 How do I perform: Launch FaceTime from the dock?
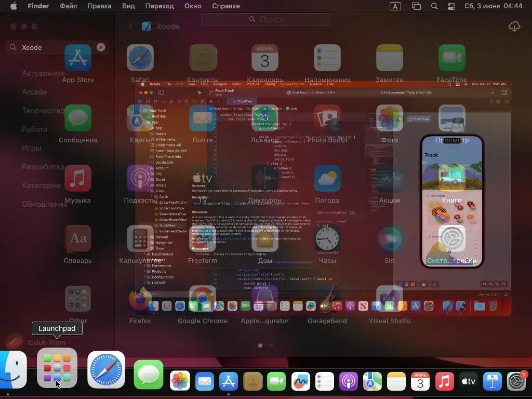(x=276, y=381)
